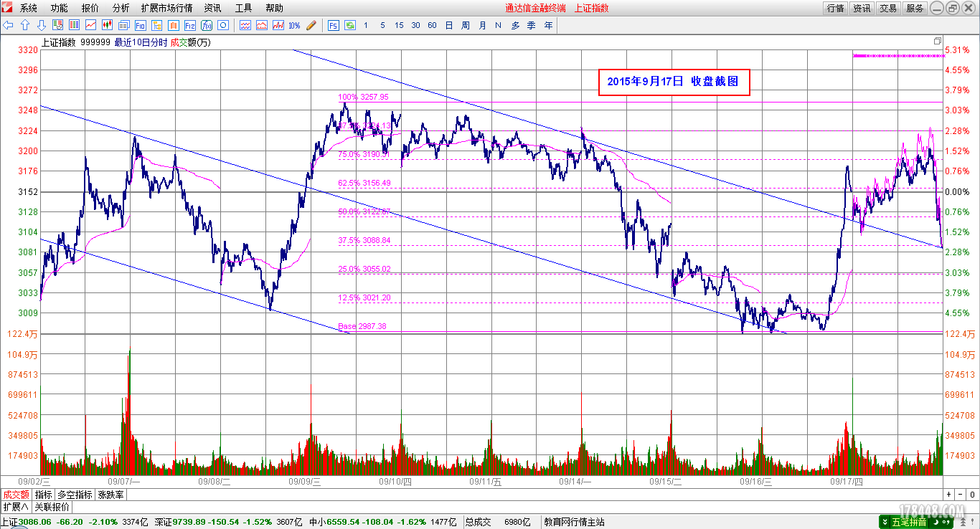Select the daily 日 period
Image resolution: width=980 pixels, height=529 pixels.
click(449, 25)
